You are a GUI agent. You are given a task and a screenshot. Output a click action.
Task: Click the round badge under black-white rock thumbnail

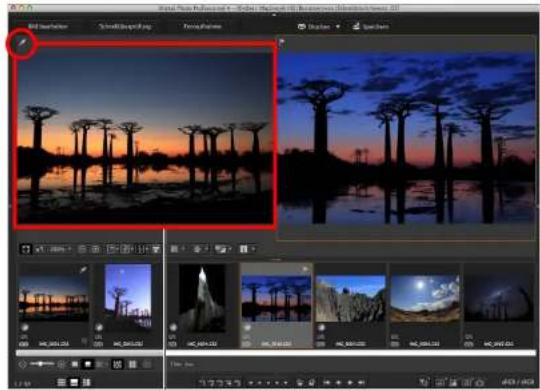coord(173,327)
